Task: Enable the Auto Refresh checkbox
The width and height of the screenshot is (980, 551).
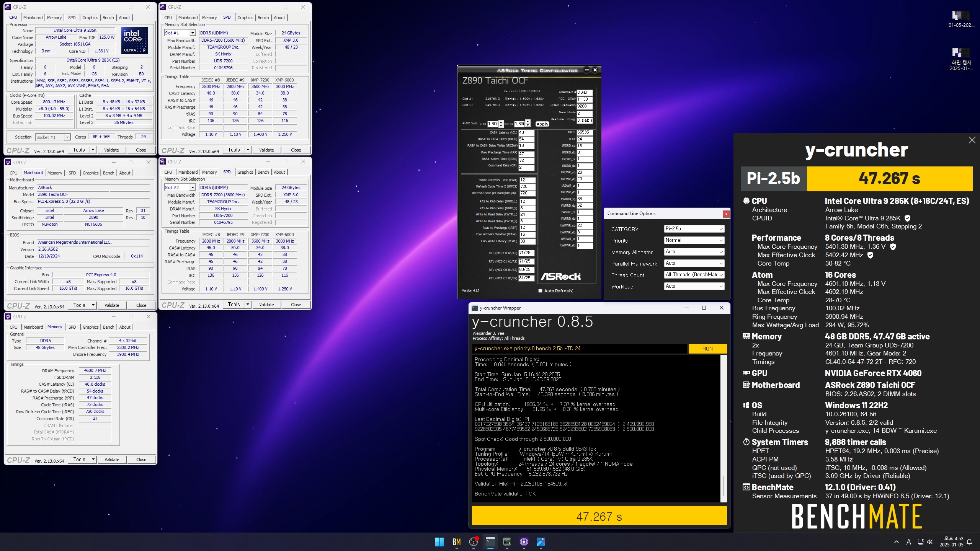Action: tap(541, 291)
